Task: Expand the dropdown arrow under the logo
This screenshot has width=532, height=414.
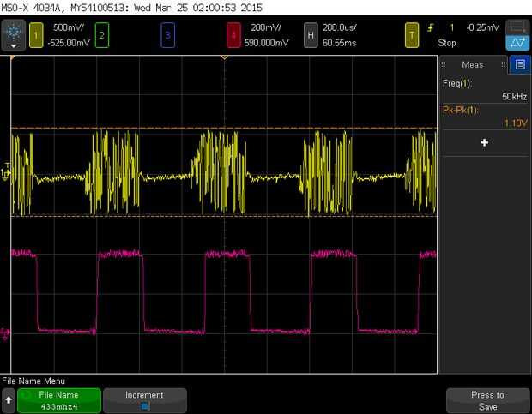Action: coord(14,45)
